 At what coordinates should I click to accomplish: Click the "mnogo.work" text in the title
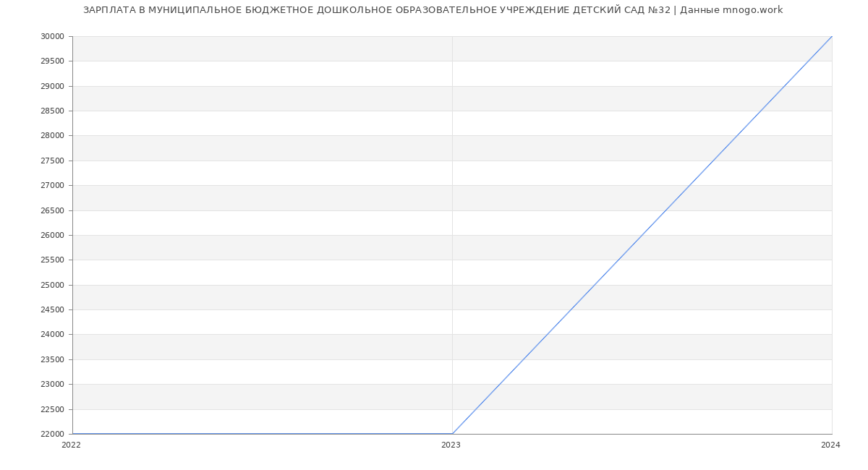[752, 10]
